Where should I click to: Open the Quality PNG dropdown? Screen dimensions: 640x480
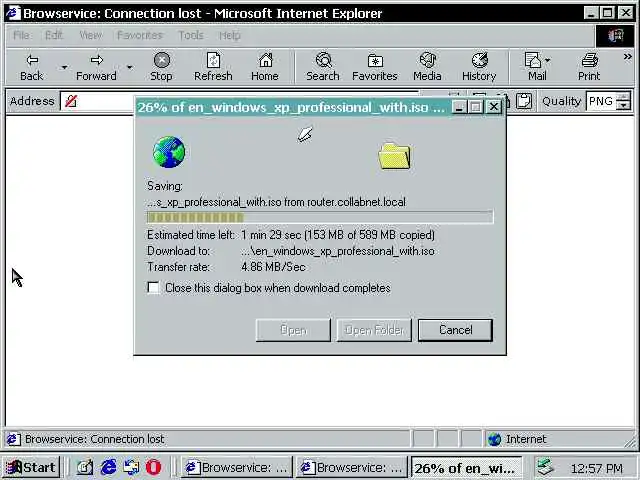pos(609,101)
